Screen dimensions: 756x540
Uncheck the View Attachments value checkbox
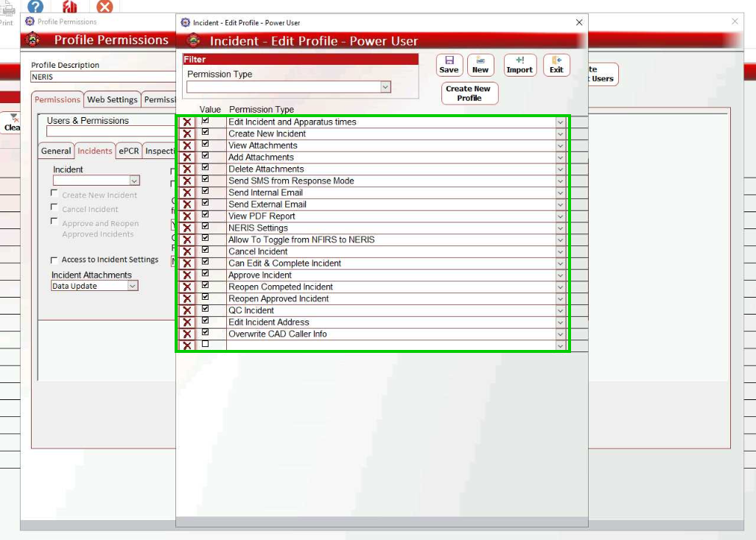(206, 144)
